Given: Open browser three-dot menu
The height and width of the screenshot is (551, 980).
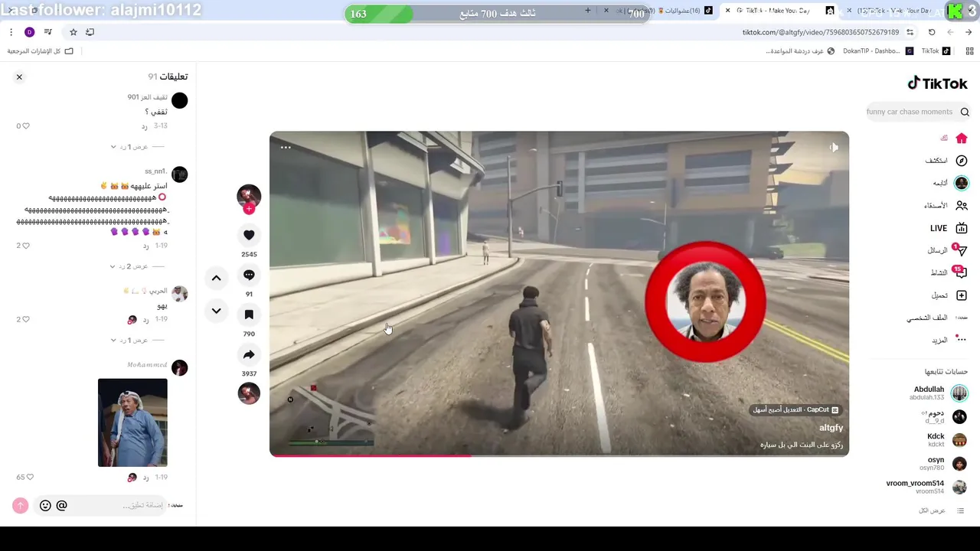Looking at the screenshot, I should 11,32.
